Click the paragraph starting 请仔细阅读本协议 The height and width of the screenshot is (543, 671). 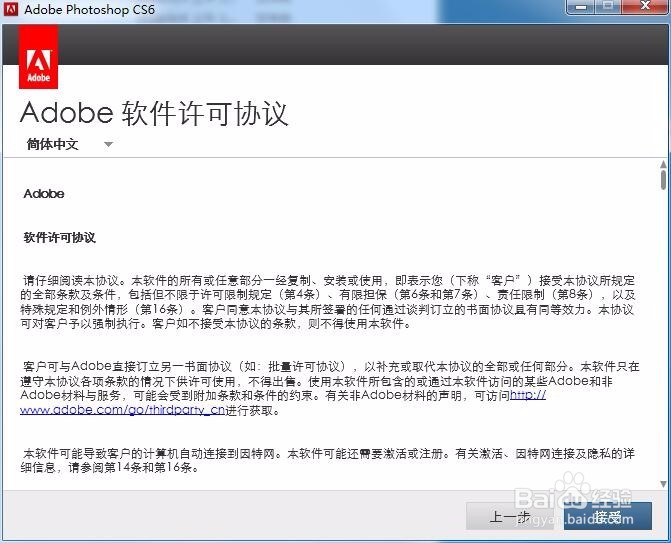[x=328, y=302]
